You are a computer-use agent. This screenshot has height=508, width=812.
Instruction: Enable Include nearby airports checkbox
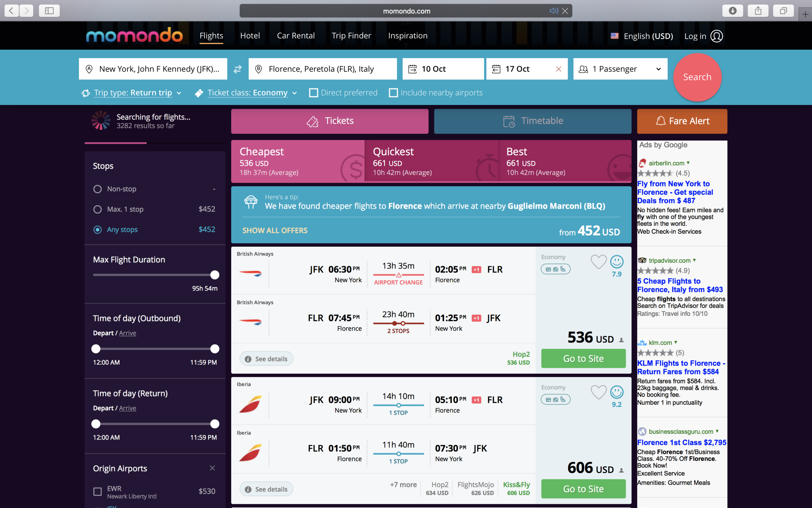pos(393,93)
